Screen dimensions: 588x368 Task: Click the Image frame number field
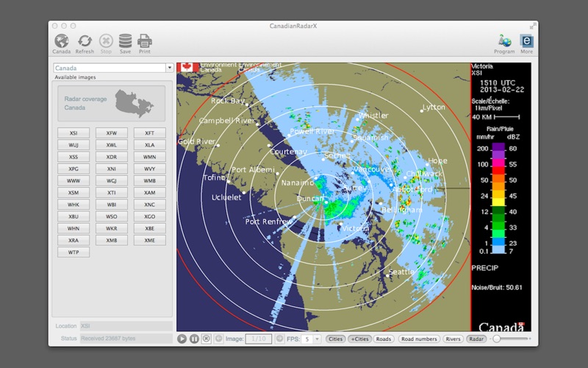click(x=257, y=339)
